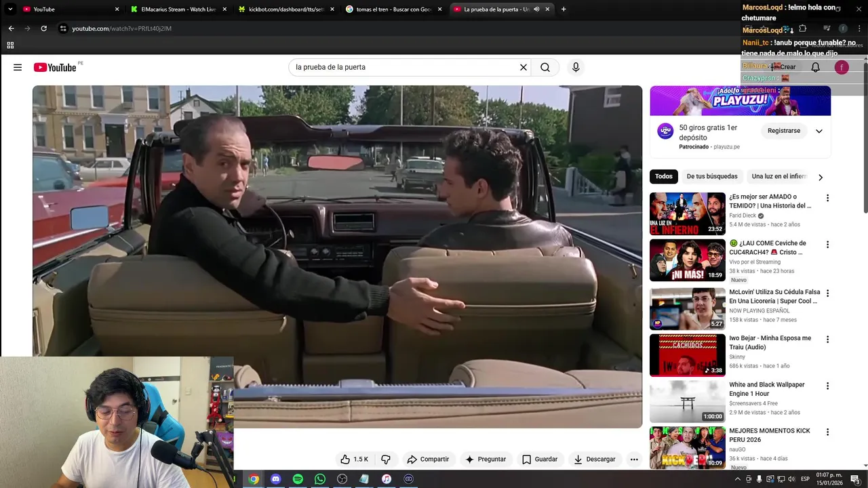Click the address bar URL
The height and width of the screenshot is (488, 868).
pyautogui.click(x=122, y=28)
